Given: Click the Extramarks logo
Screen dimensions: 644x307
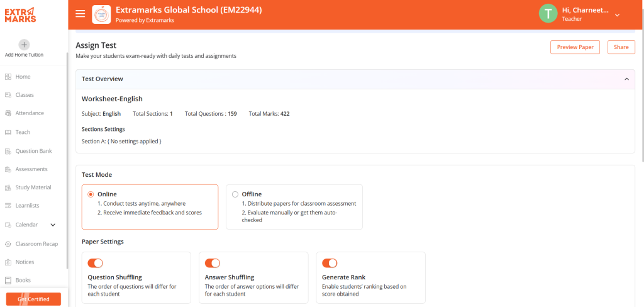Looking at the screenshot, I should coord(20,15).
